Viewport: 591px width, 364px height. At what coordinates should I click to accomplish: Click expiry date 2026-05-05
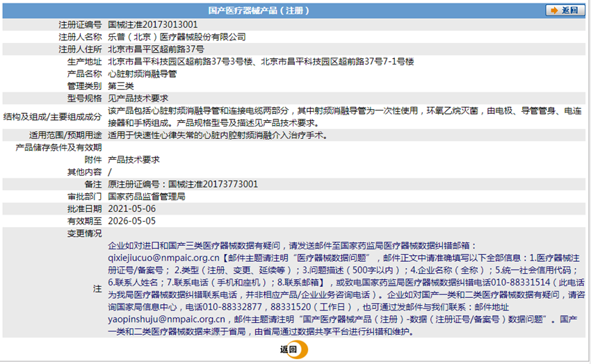pyautogui.click(x=132, y=221)
